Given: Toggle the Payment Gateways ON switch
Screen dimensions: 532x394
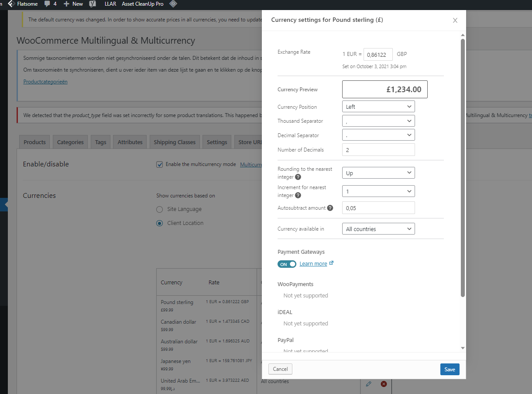Looking at the screenshot, I should click(287, 264).
